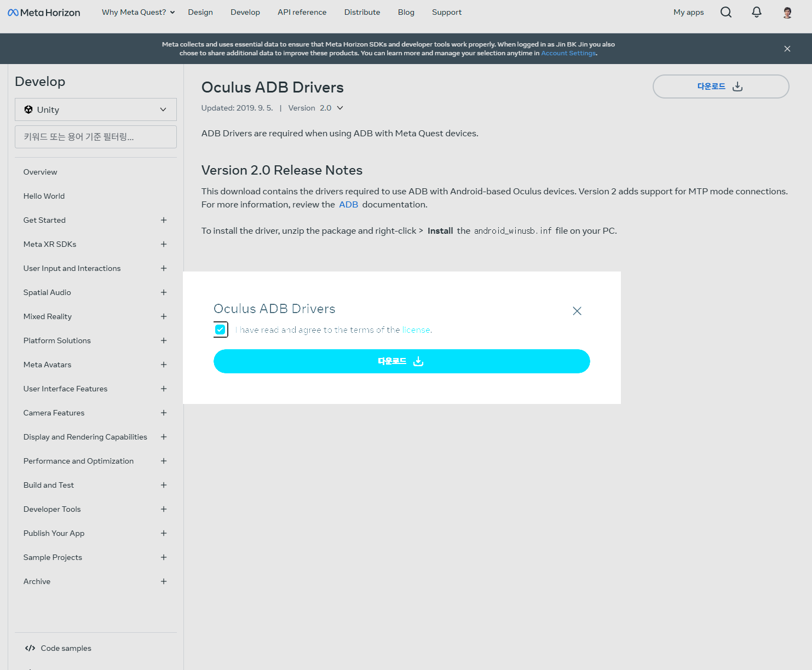Open notifications bell icon
Viewport: 812px width, 670px height.
click(x=757, y=12)
